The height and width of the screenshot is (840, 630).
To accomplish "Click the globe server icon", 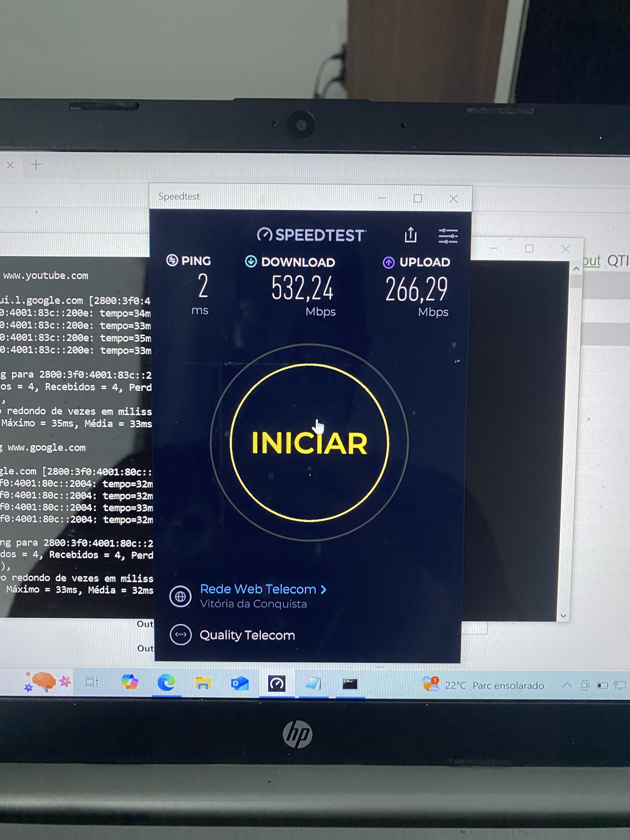I will pos(180,597).
